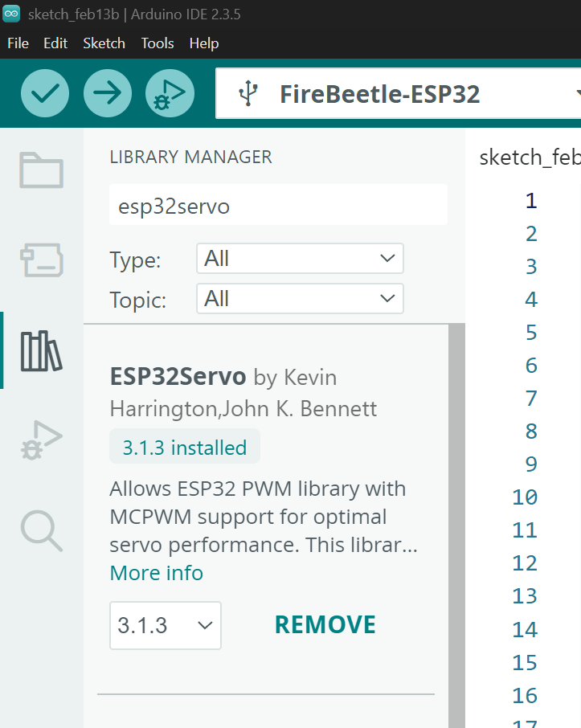The width and height of the screenshot is (581, 728).
Task: Expand the Topic filter dropdown
Action: (300, 299)
